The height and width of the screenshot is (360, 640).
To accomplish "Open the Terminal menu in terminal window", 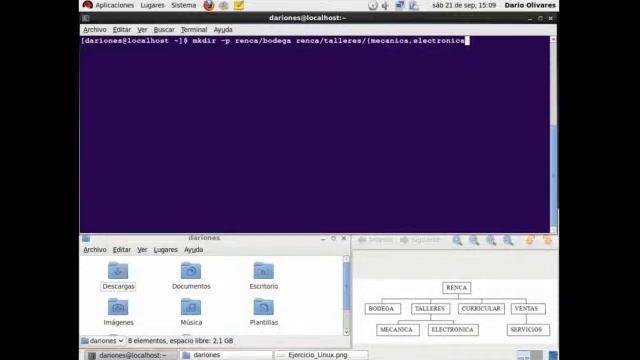I will tap(194, 30).
